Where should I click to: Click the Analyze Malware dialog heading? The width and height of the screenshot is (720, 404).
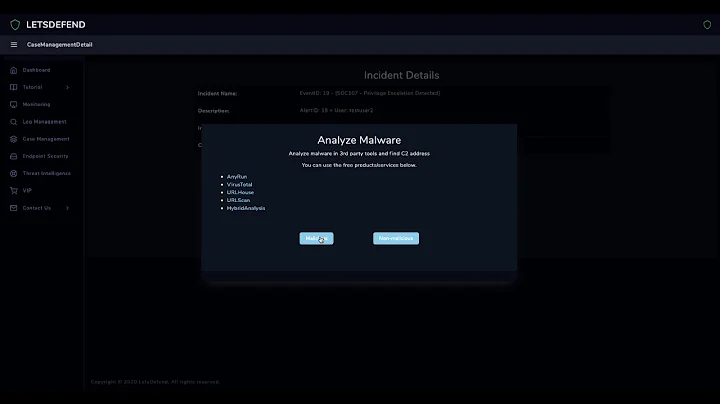[359, 140]
